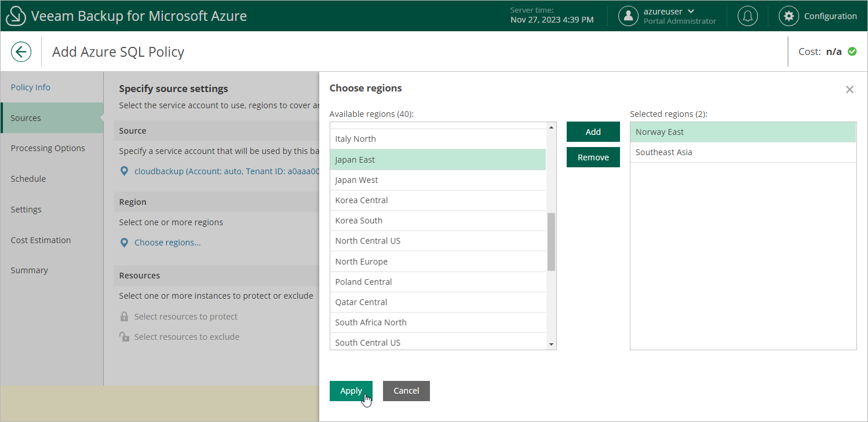Screen dimensions: 868x422
Task: Open the notifications bell icon
Action: (747, 16)
